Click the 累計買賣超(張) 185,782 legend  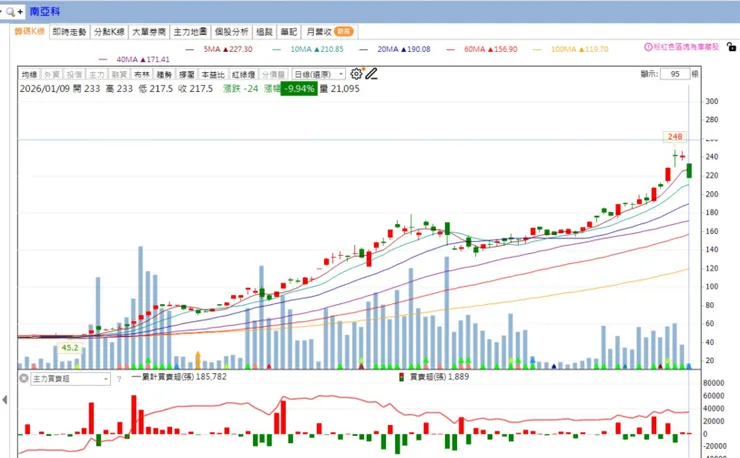[179, 377]
